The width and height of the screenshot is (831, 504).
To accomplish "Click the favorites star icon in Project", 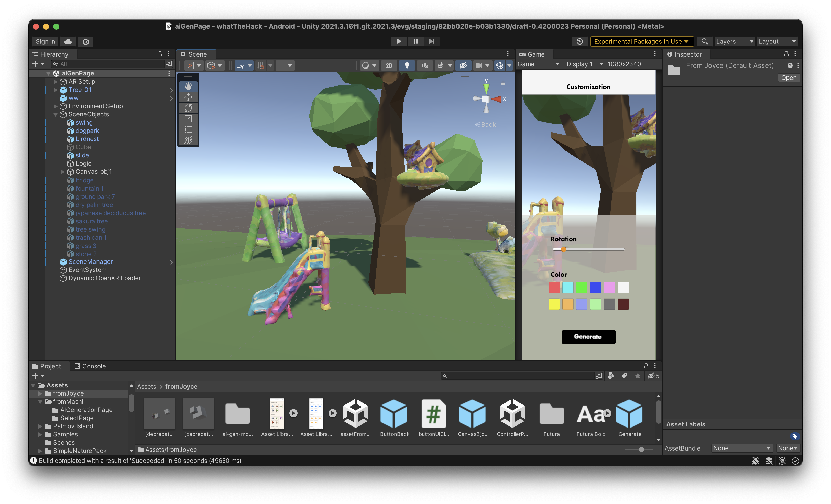I will coord(638,376).
